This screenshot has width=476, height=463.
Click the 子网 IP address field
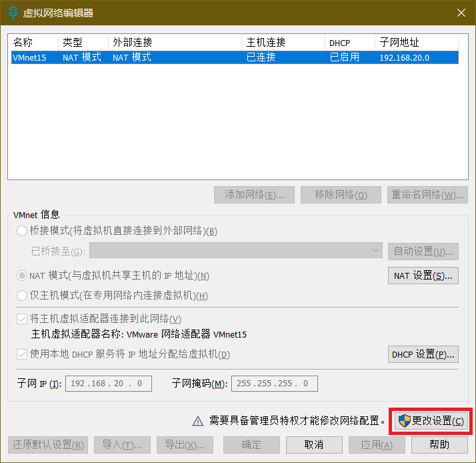click(x=108, y=384)
